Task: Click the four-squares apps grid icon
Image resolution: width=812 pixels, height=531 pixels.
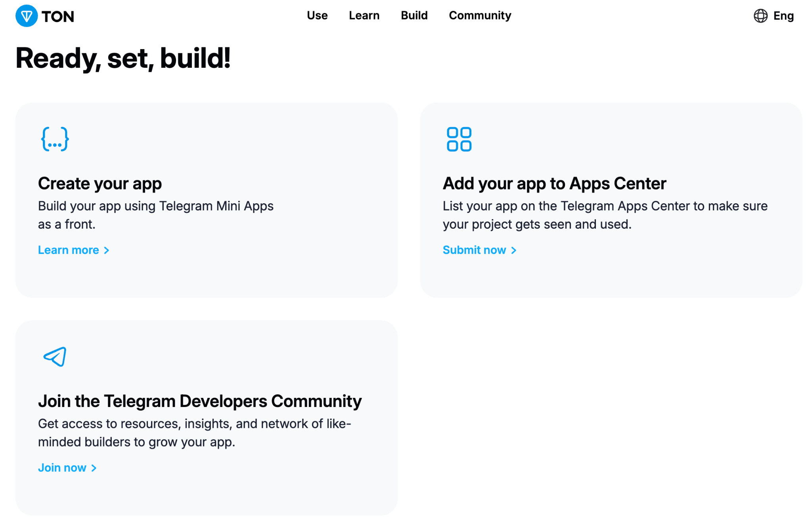Action: tap(459, 139)
